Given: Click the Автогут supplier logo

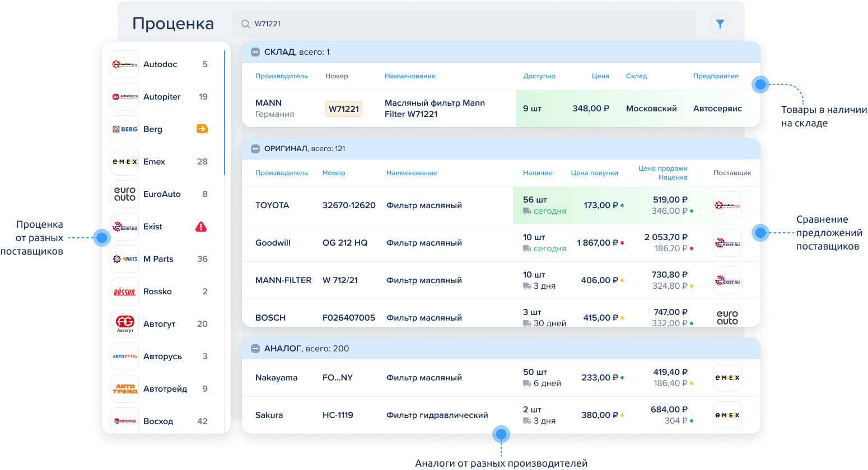Looking at the screenshot, I should (124, 324).
